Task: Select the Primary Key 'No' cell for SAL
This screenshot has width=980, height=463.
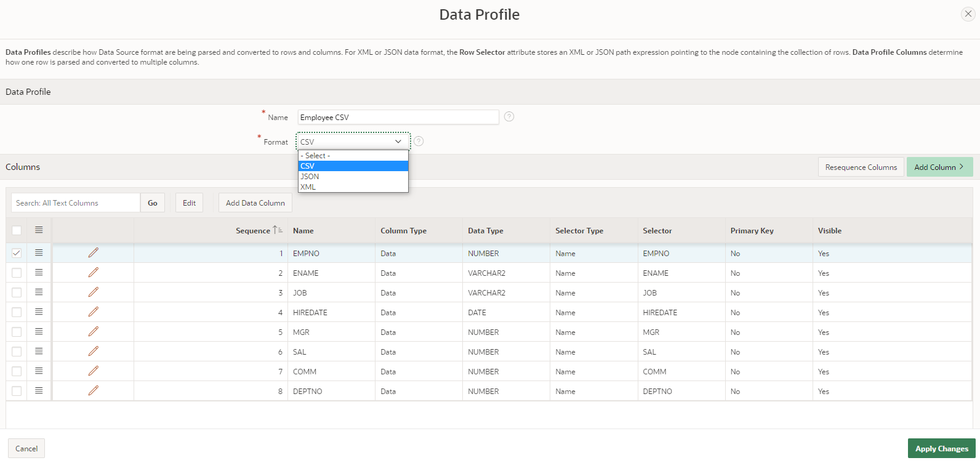Action: tap(769, 352)
